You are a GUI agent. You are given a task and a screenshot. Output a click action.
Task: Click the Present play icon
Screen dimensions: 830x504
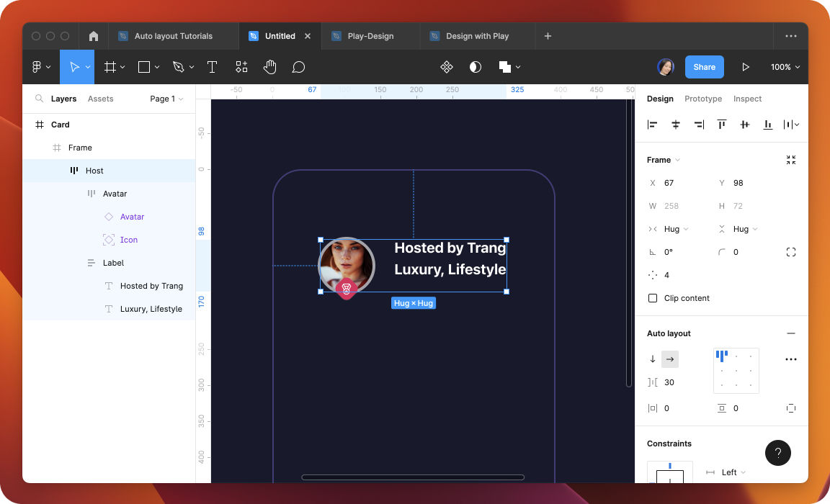click(746, 67)
